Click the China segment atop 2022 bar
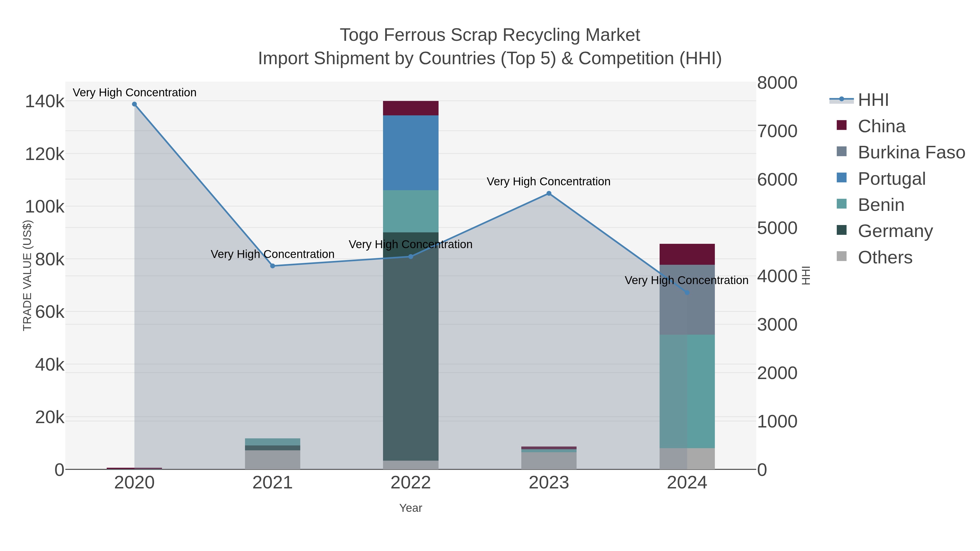 [x=411, y=108]
